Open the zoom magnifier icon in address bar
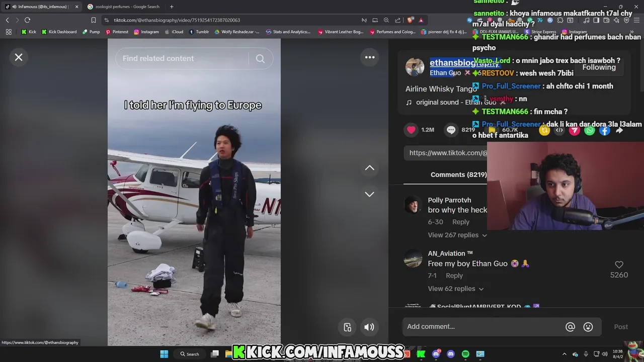 click(386, 20)
